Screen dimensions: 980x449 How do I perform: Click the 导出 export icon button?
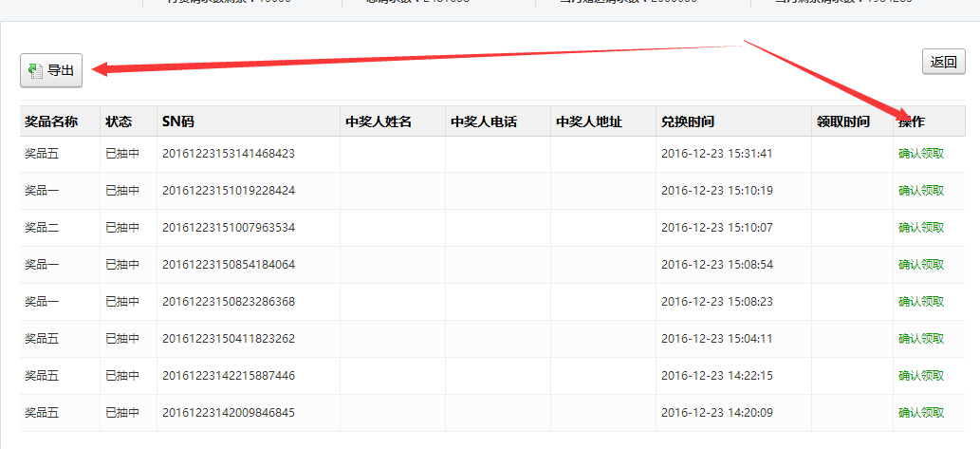[x=51, y=70]
